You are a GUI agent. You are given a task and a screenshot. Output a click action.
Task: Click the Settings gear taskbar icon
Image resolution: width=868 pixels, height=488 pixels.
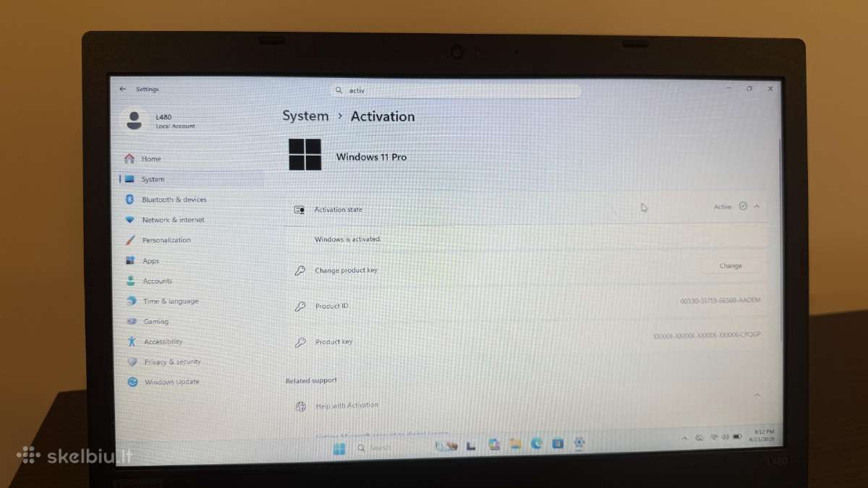pyautogui.click(x=579, y=442)
